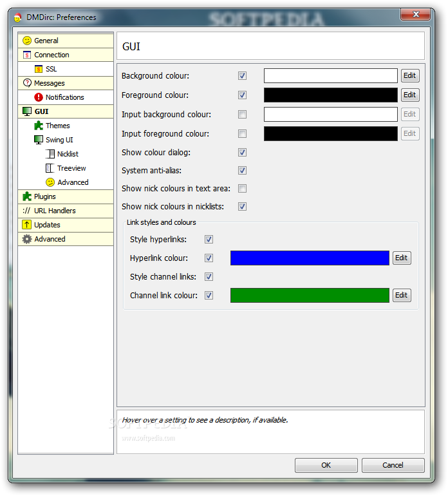448x496 pixels.
Task: Select Notifications in the sidebar
Action: point(66,97)
